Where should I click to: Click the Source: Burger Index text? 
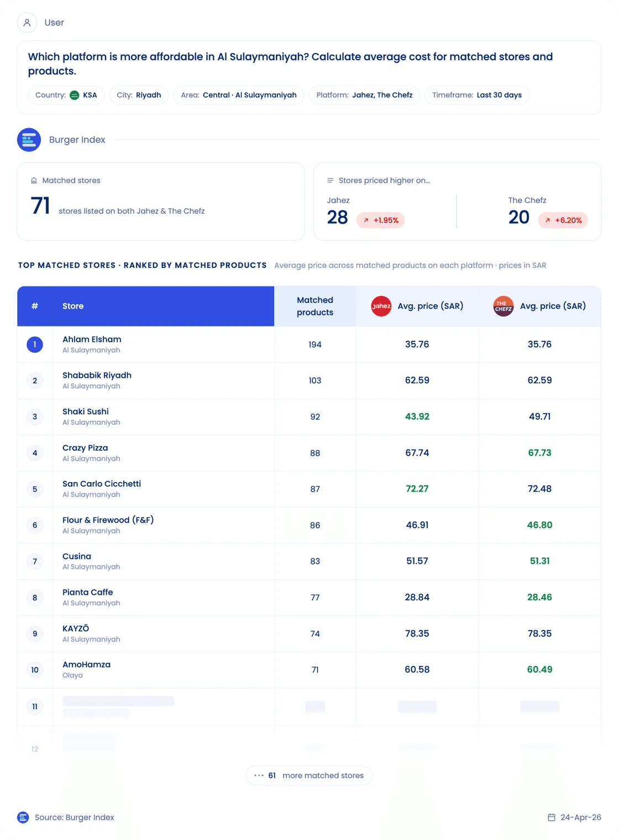(75, 817)
